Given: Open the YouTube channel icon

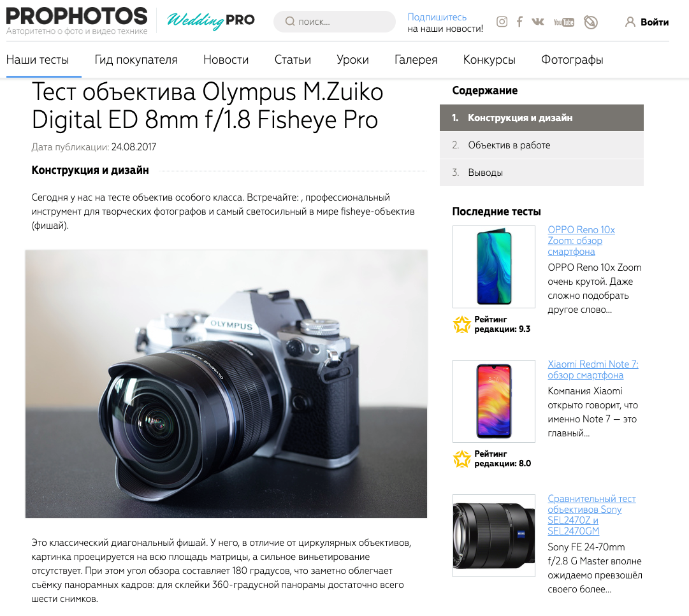Looking at the screenshot, I should [x=564, y=22].
